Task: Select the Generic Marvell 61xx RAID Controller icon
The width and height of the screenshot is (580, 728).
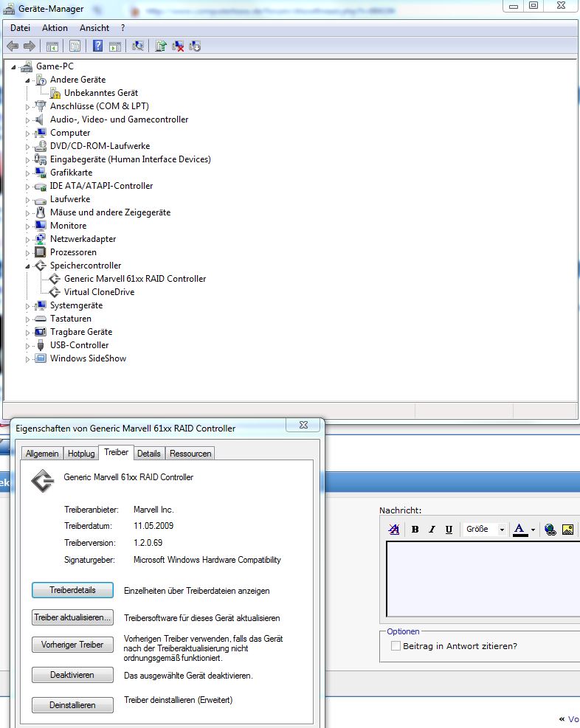Action: pos(55,279)
